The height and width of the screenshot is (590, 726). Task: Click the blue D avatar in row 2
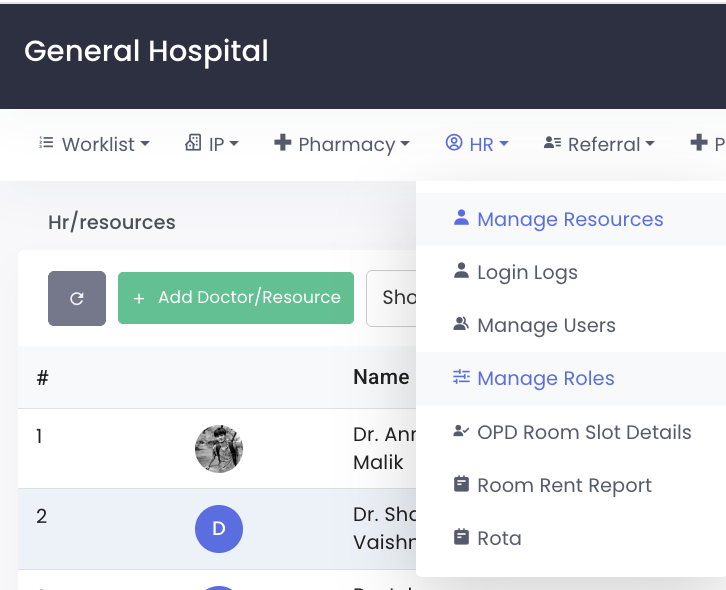(219, 529)
